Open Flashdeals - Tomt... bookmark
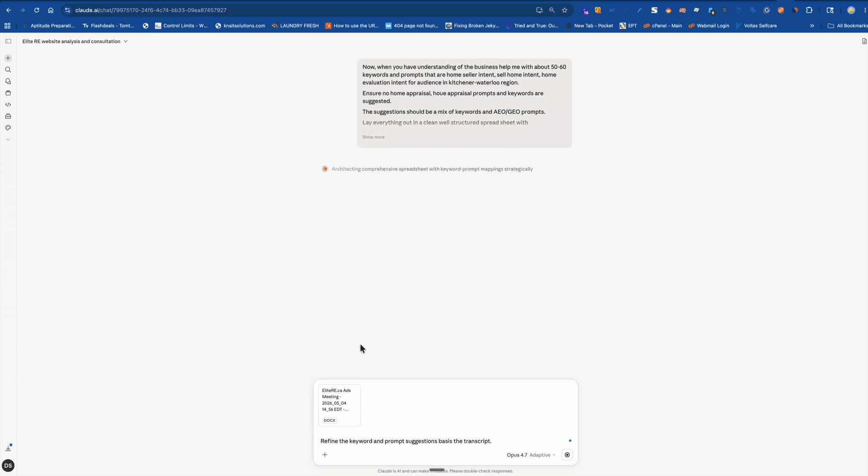 [x=108, y=26]
